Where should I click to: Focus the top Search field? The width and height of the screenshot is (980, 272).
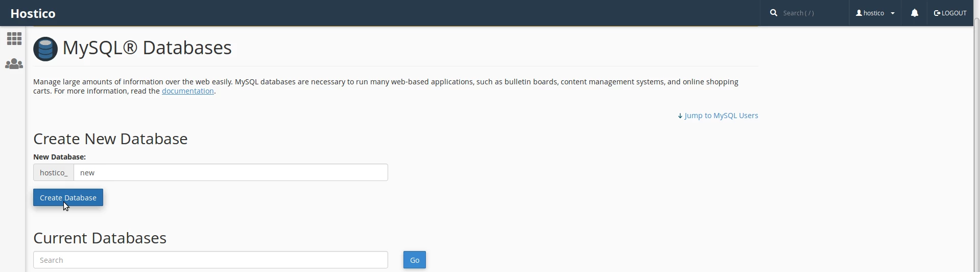coord(812,13)
